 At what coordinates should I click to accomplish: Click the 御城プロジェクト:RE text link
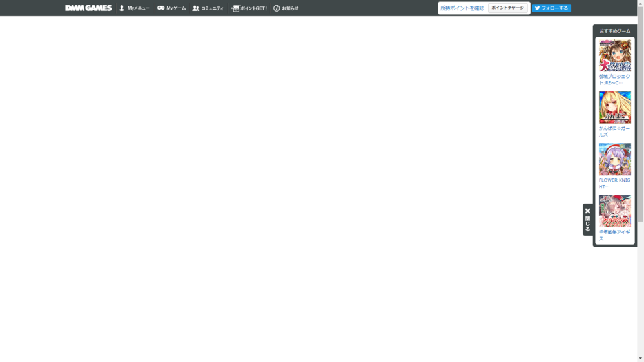click(x=614, y=79)
